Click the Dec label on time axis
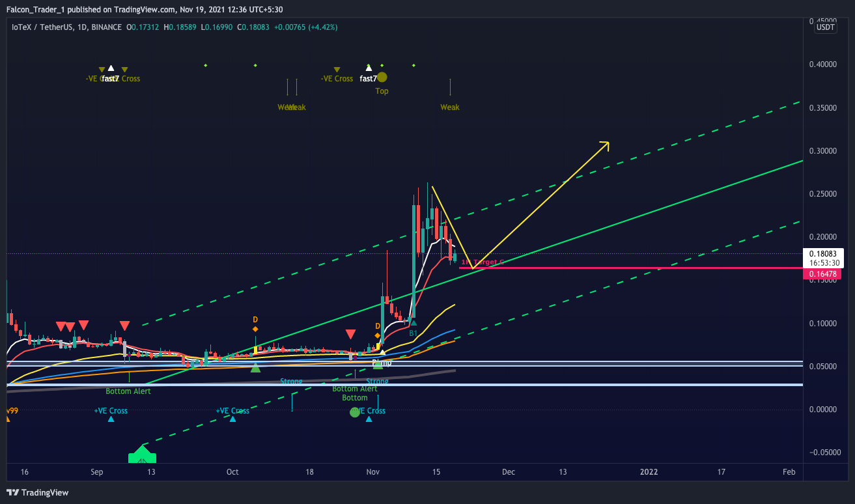Image resolution: width=855 pixels, height=504 pixels. pos(508,472)
